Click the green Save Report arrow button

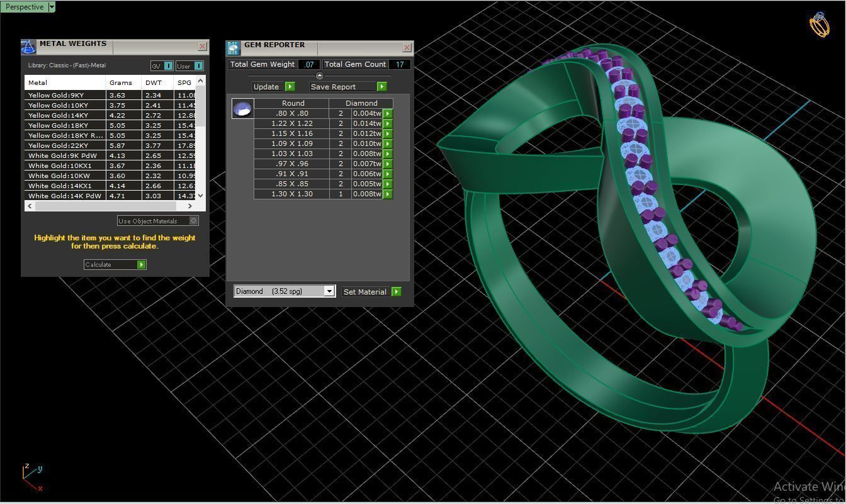(x=381, y=87)
